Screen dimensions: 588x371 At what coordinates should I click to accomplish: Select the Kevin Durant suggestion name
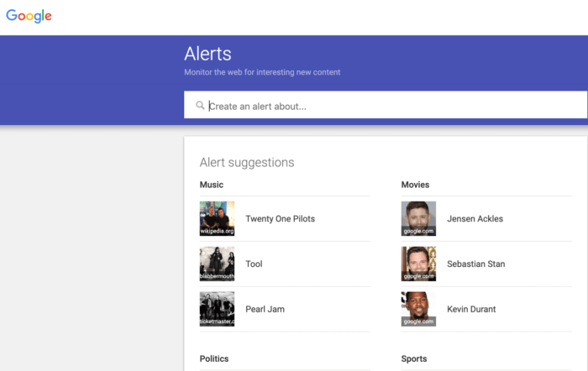[471, 310]
